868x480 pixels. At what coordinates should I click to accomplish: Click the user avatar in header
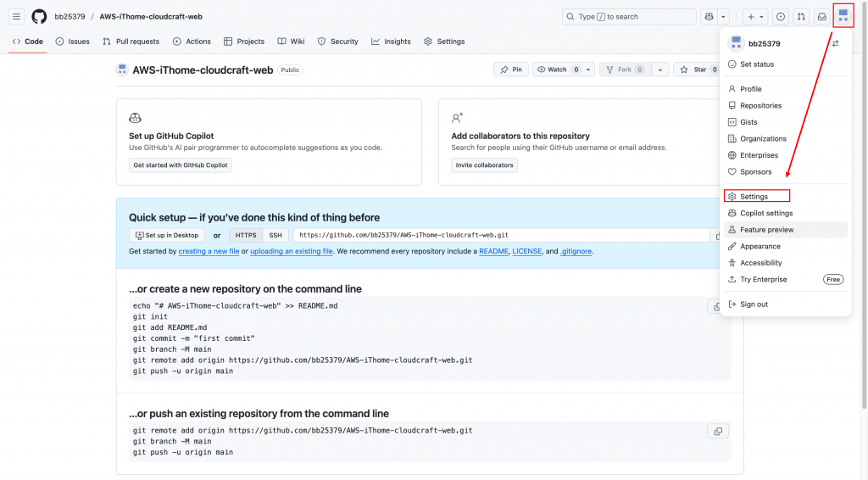pos(843,16)
